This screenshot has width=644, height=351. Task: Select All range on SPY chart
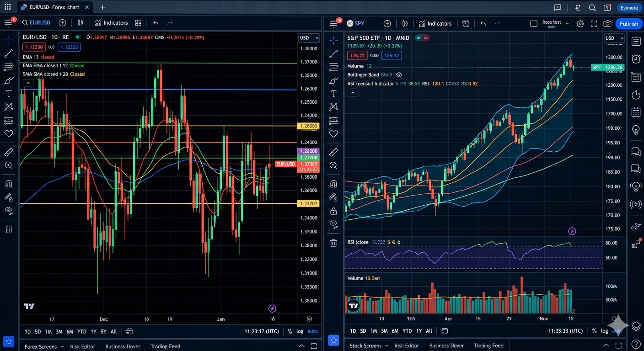(x=429, y=331)
